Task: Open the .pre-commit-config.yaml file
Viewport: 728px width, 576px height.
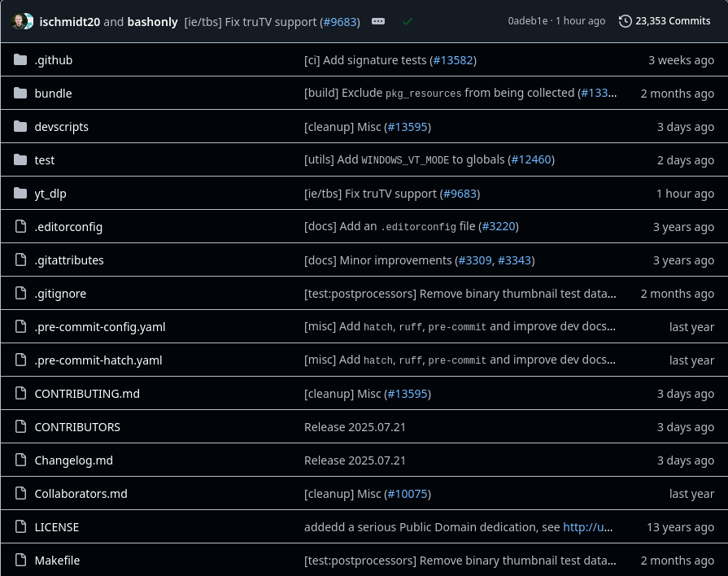Action: tap(100, 327)
